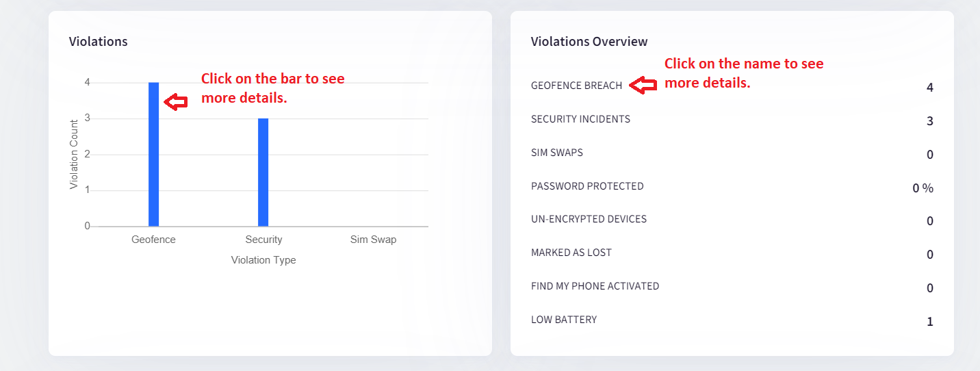Image resolution: width=980 pixels, height=371 pixels.
Task: Click the Sim Swap axis label
Action: pyautogui.click(x=373, y=240)
